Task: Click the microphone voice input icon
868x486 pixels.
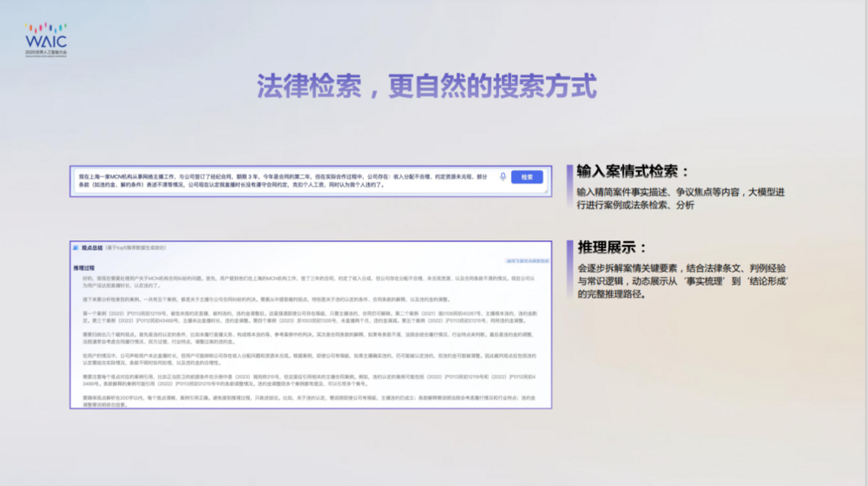Action: coord(503,177)
